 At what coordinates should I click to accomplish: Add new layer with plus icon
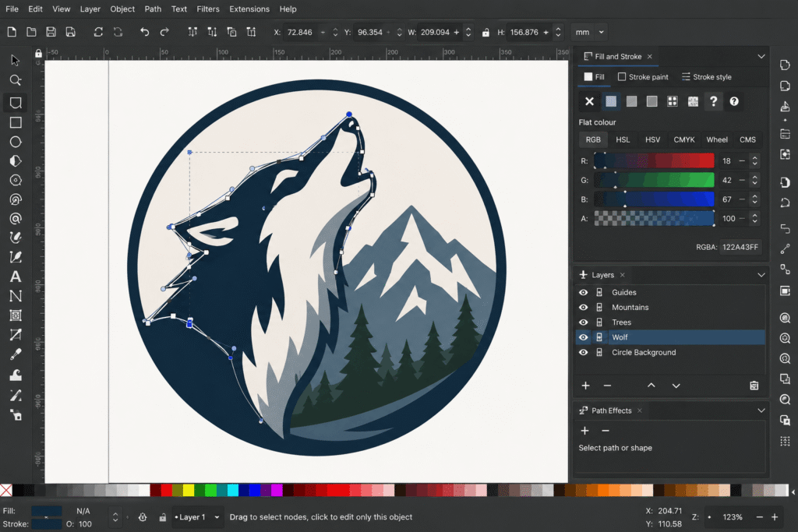pos(585,386)
